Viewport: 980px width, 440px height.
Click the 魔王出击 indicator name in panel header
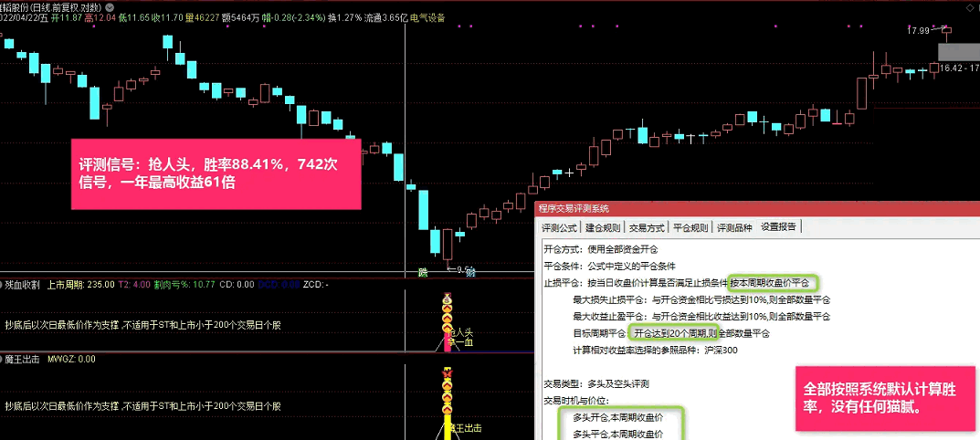pos(23,359)
